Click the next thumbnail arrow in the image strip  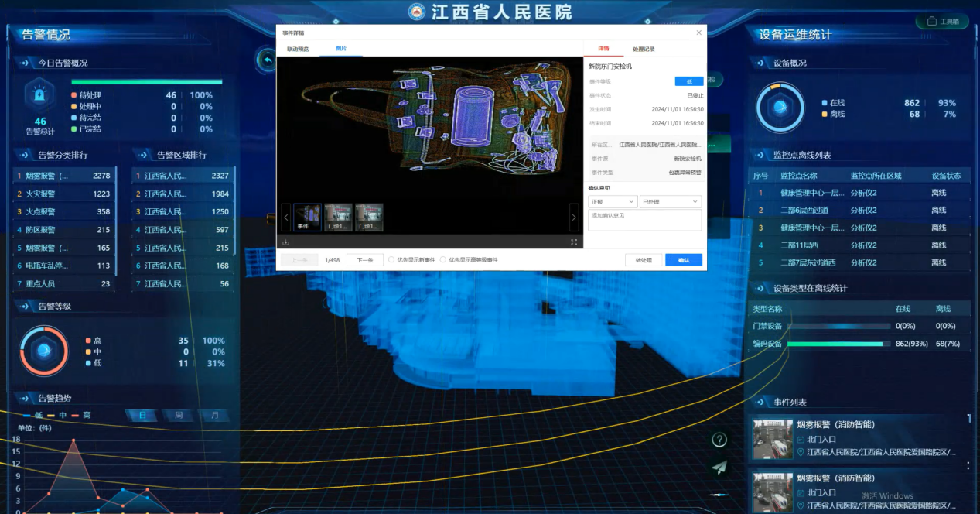pos(573,218)
